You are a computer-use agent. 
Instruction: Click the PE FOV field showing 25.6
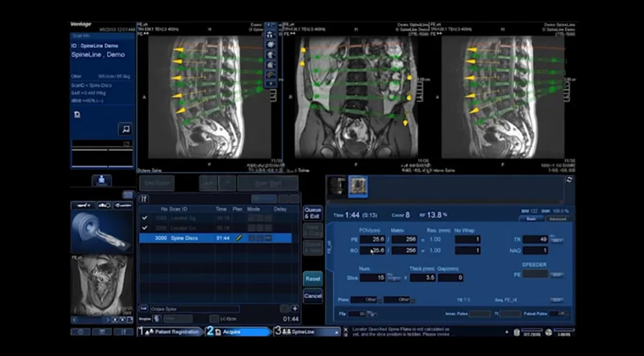[372, 239]
